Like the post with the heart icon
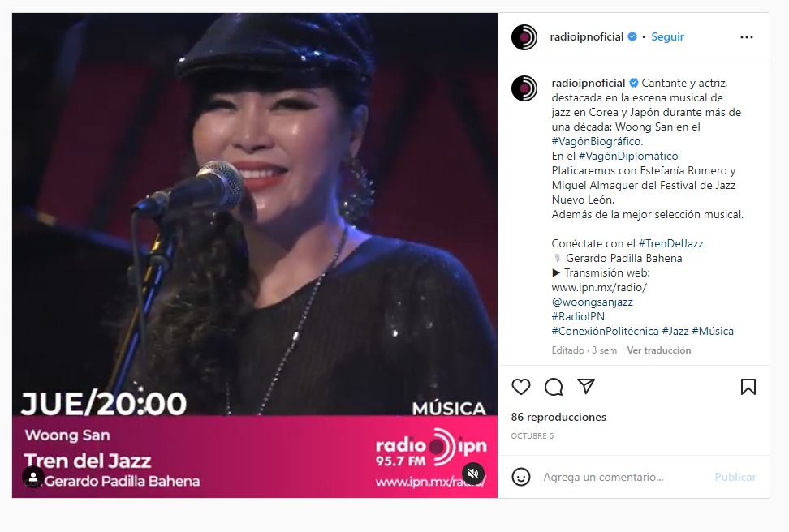789x532 pixels. point(521,387)
